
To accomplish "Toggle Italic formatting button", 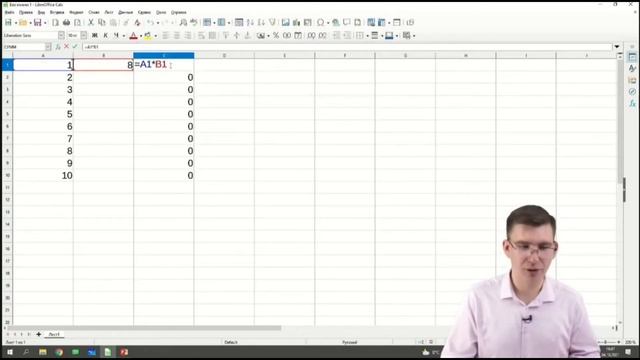I will [x=105, y=36].
